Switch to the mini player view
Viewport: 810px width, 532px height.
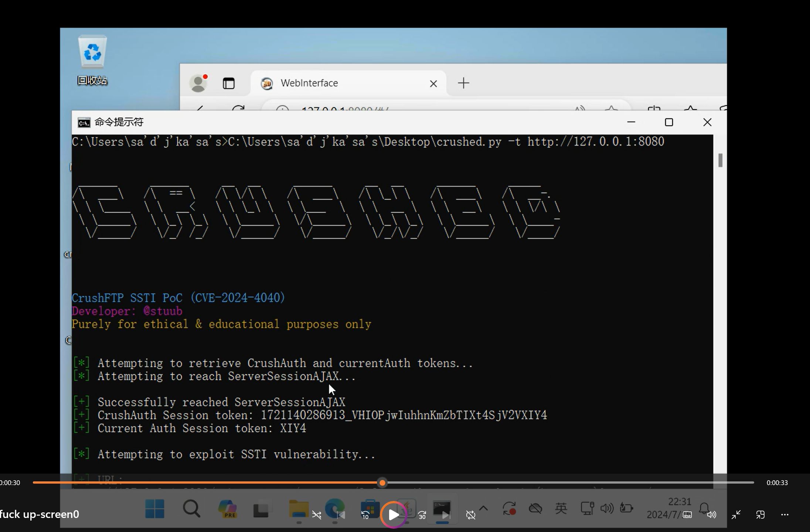point(760,515)
